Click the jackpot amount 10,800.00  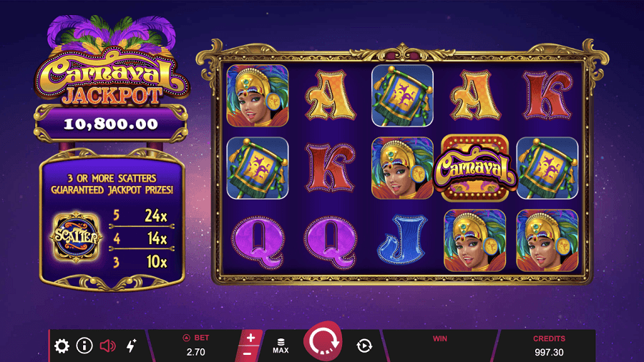coord(111,124)
